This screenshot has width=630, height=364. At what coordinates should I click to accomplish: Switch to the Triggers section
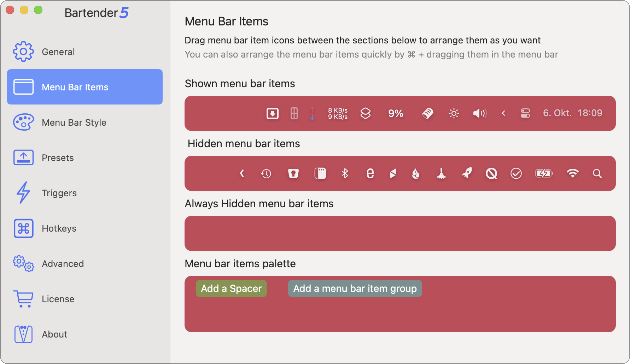tap(59, 193)
